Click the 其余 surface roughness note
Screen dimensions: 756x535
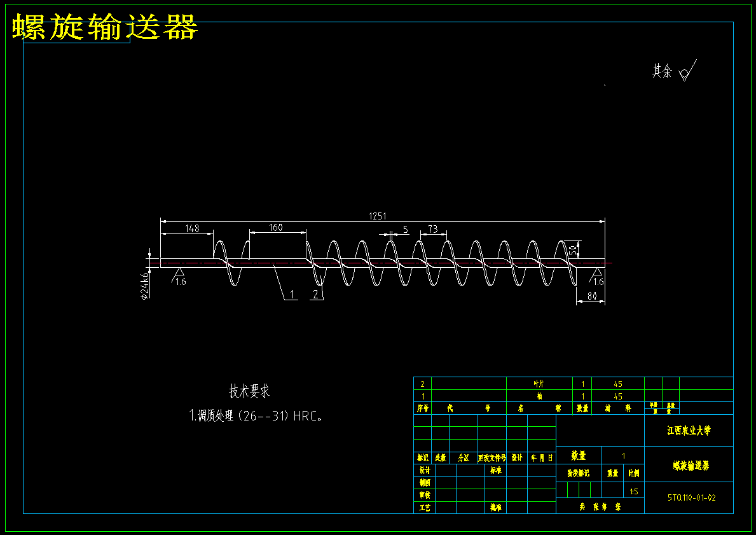click(674, 71)
